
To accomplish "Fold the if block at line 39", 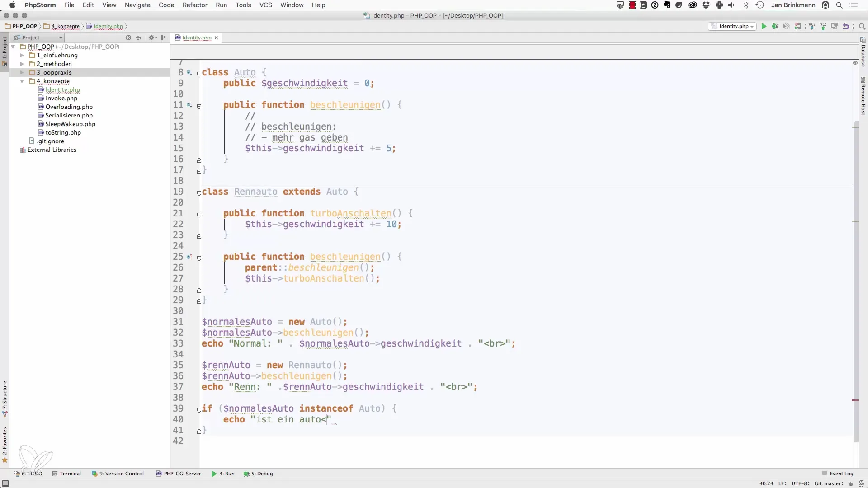I will [x=199, y=410].
